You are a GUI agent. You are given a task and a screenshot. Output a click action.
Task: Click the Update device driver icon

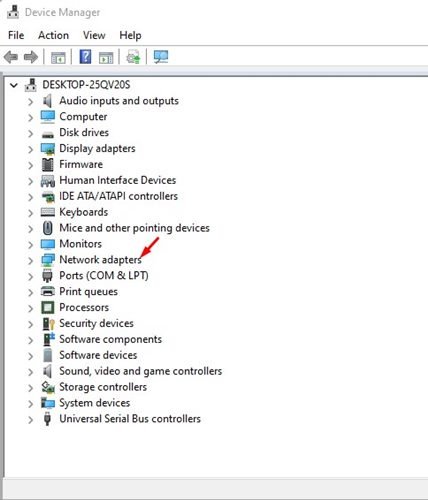click(133, 57)
